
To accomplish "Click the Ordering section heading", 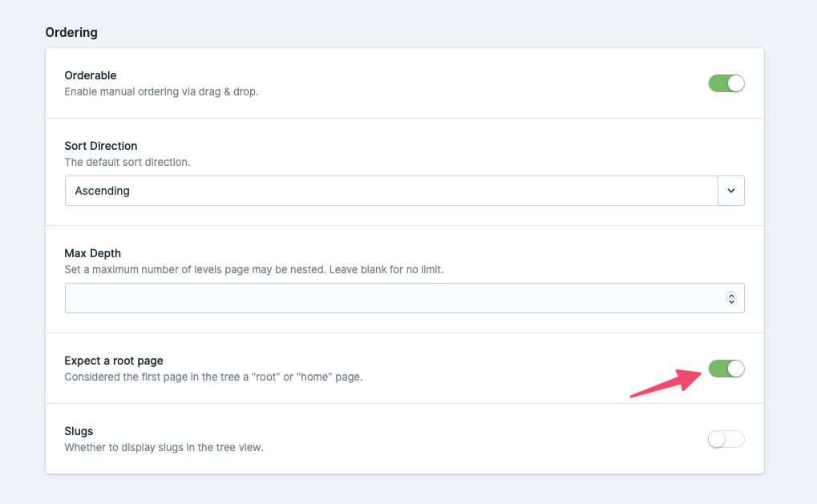I will 71,32.
